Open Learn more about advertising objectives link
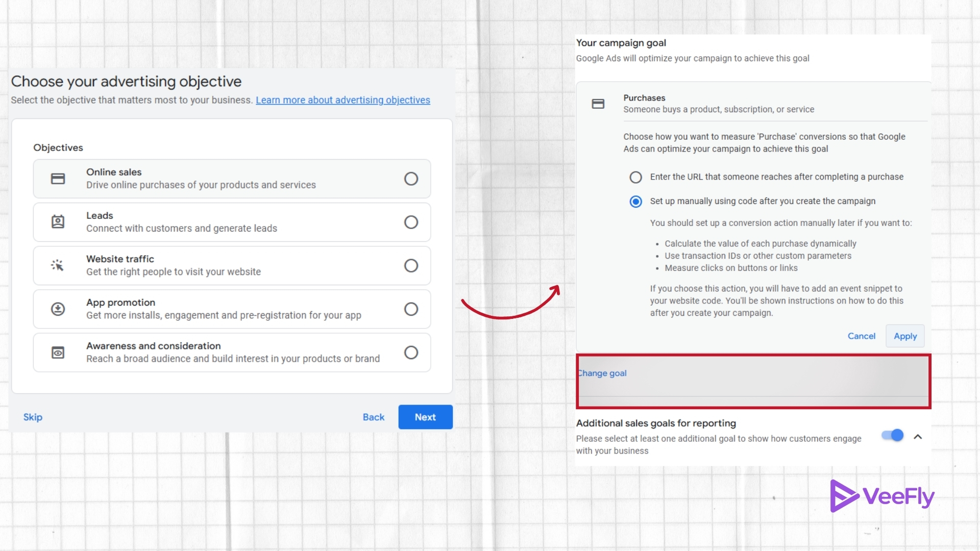 point(343,100)
